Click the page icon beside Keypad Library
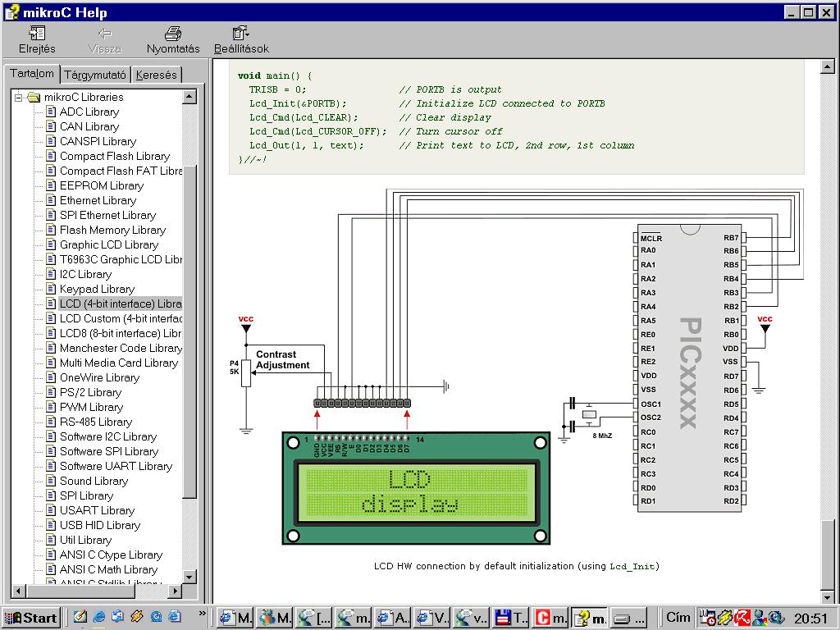The width and height of the screenshot is (840, 630). [50, 290]
